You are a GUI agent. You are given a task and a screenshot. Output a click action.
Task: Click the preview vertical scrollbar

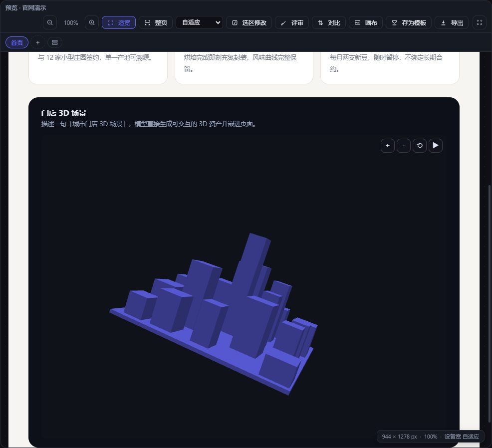[x=490, y=304]
